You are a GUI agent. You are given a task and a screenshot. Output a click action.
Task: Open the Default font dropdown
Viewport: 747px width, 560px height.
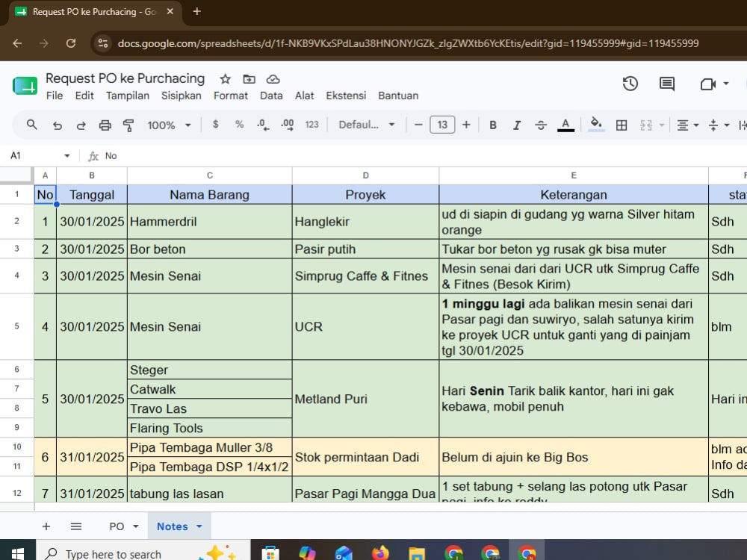pos(366,125)
